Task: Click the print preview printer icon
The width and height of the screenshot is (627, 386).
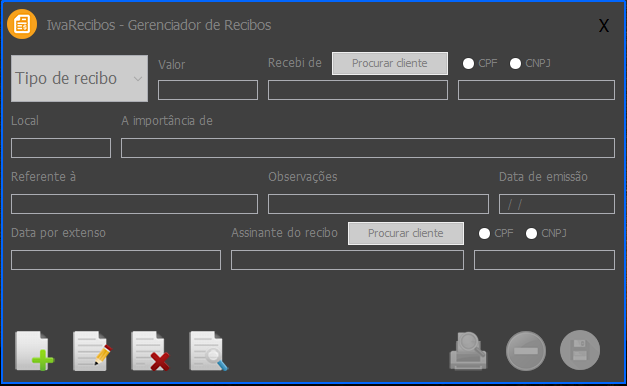Action: pos(468,351)
